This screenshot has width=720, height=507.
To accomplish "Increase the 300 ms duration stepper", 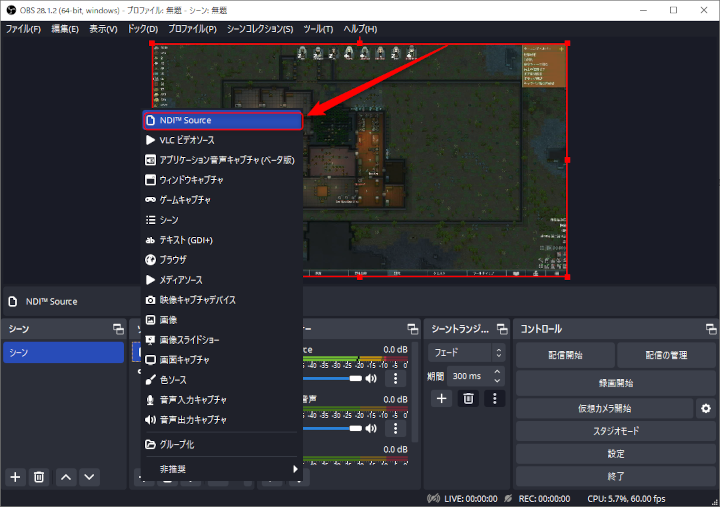I will coord(497,372).
